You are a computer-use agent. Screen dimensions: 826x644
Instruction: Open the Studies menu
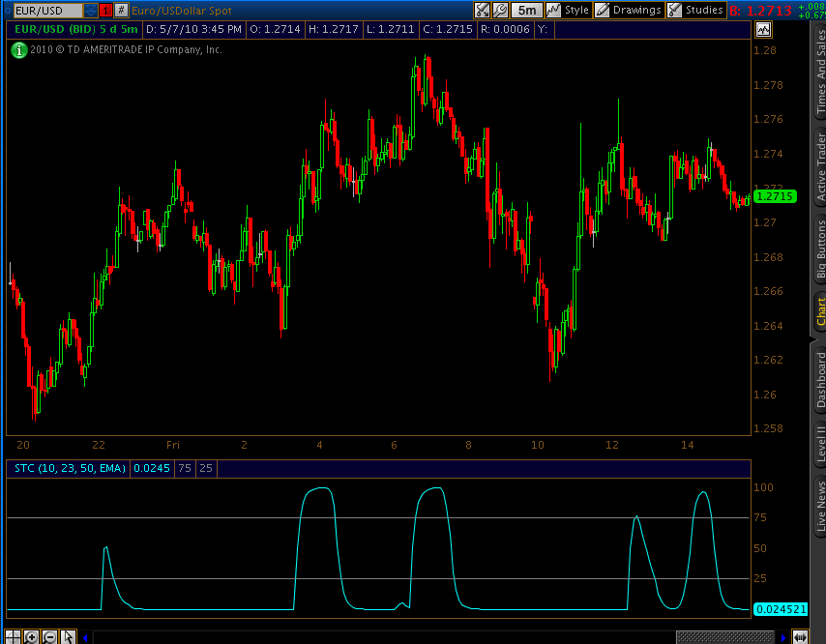click(695, 10)
